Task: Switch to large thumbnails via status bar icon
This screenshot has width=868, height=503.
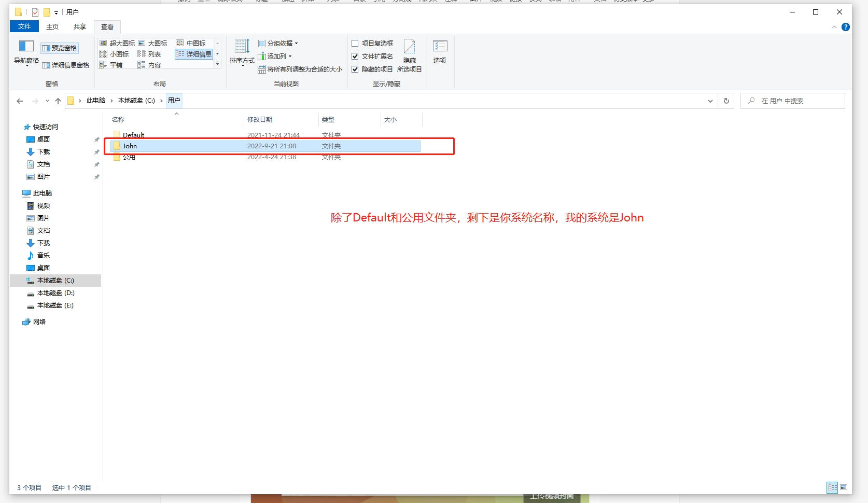Action: (844, 487)
